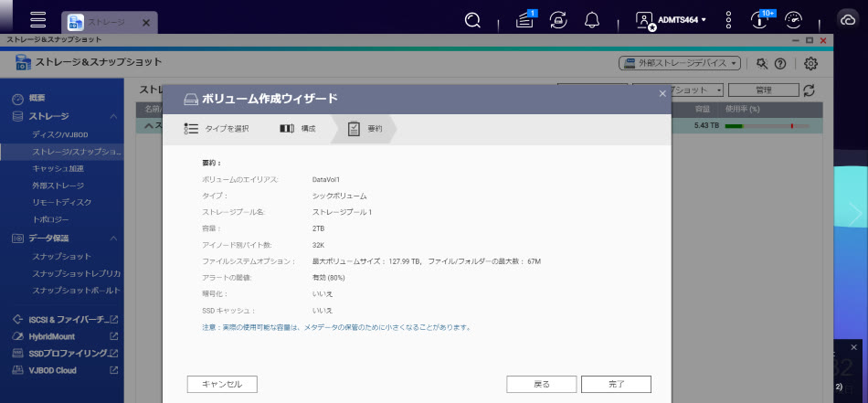Open the info icon with 10+ badge
The image size is (868, 403).
coord(761,19)
